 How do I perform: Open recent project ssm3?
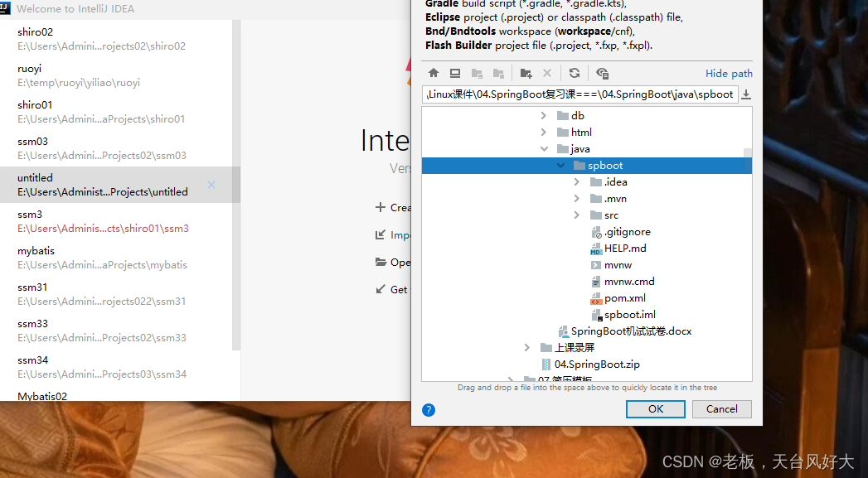116,221
